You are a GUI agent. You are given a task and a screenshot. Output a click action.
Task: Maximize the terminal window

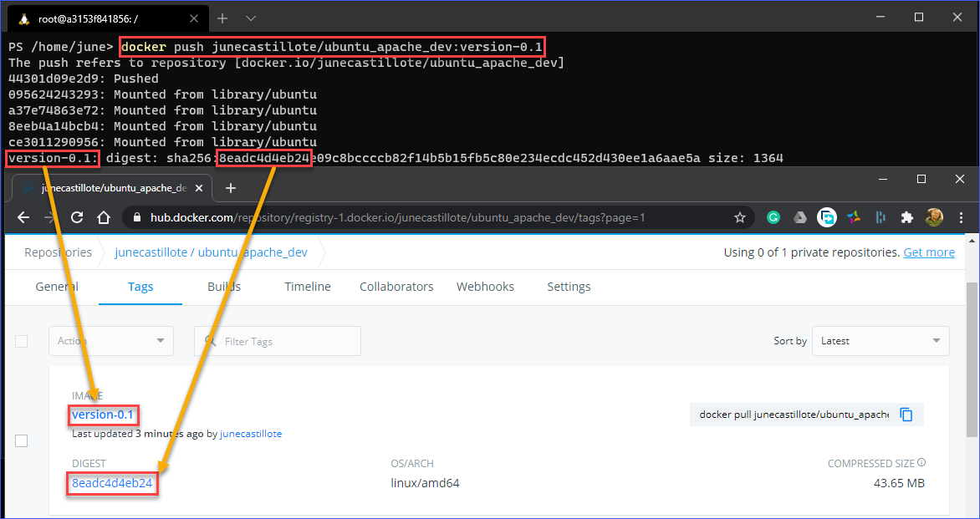coord(919,18)
